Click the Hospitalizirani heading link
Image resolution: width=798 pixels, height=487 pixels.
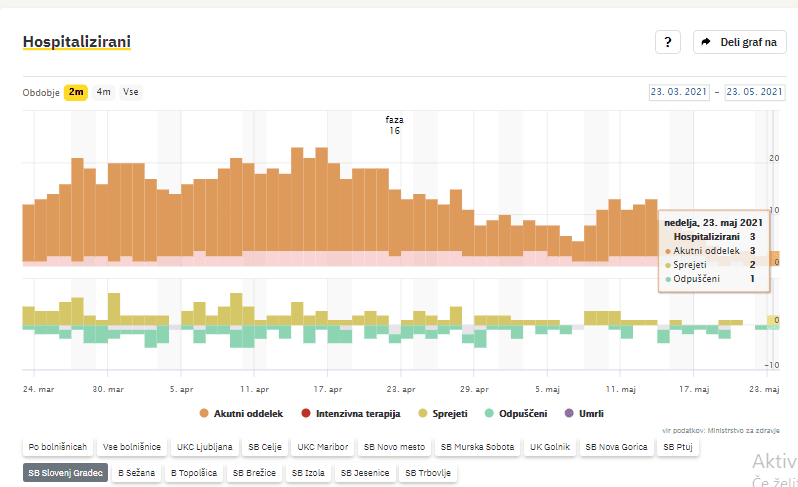76,42
